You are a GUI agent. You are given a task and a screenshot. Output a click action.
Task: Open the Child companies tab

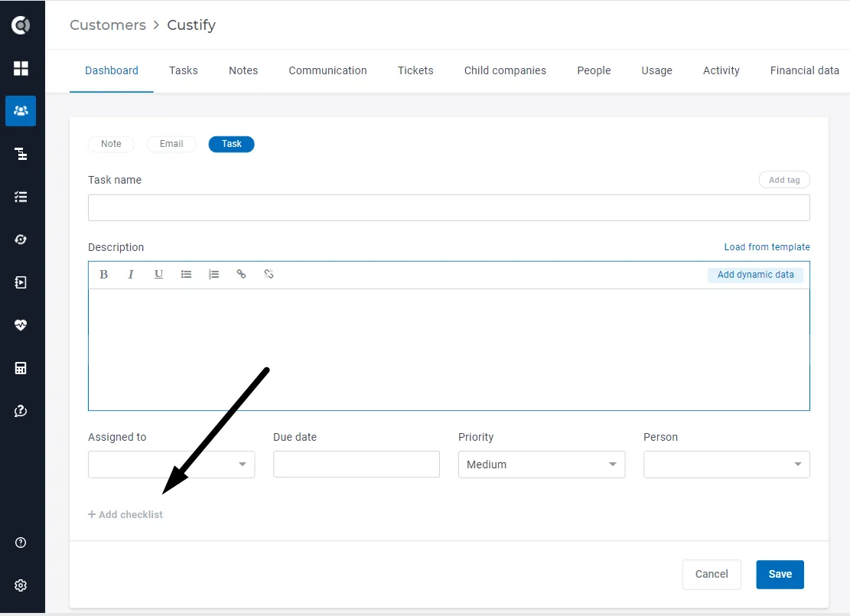pyautogui.click(x=505, y=70)
